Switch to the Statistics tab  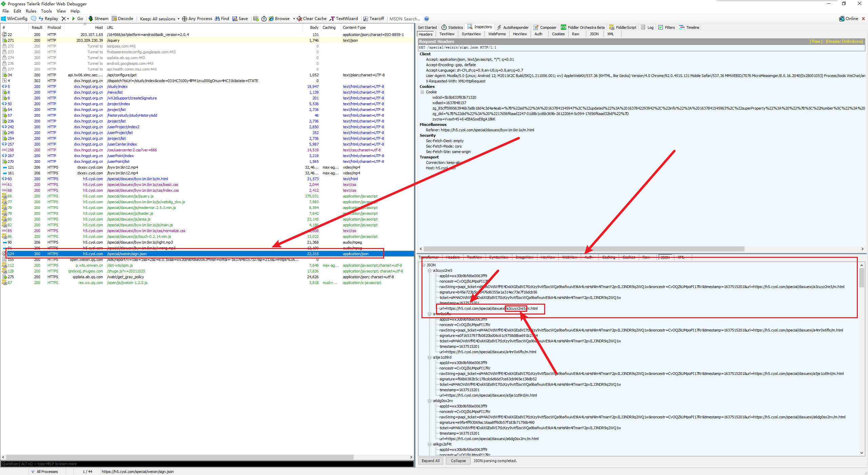click(x=452, y=27)
